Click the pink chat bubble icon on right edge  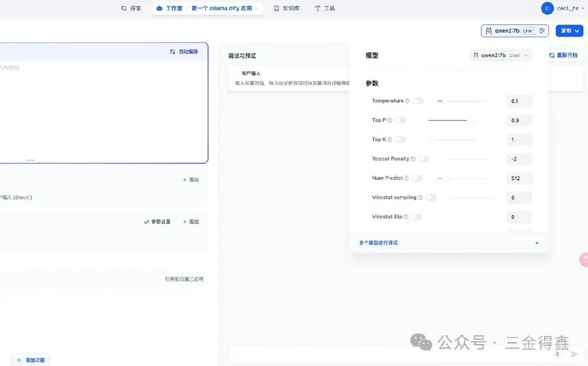click(585, 260)
